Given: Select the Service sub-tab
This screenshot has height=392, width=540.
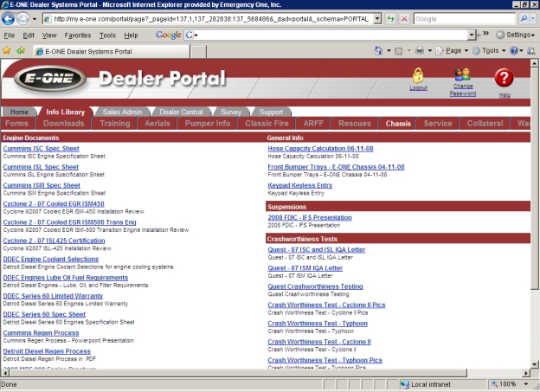Looking at the screenshot, I should tap(438, 124).
